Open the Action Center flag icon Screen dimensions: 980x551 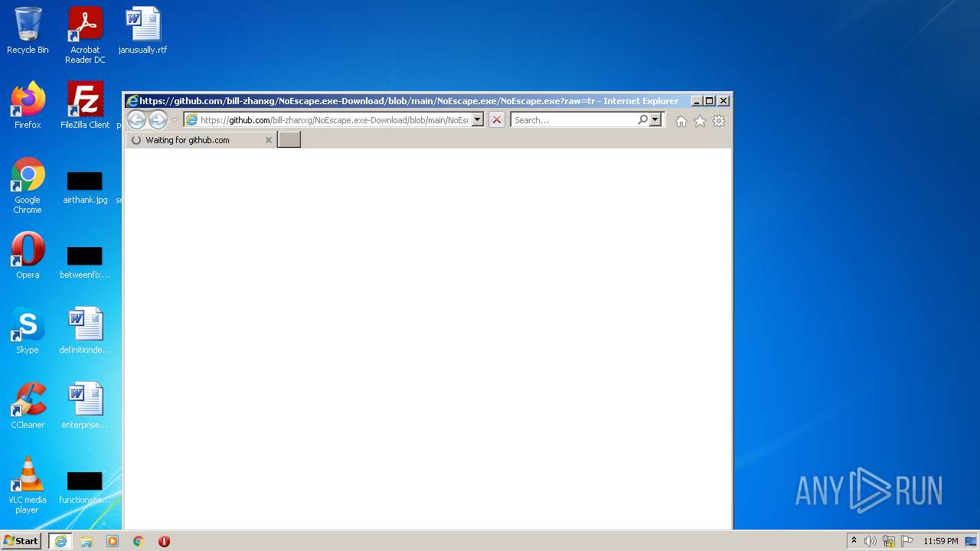click(907, 541)
